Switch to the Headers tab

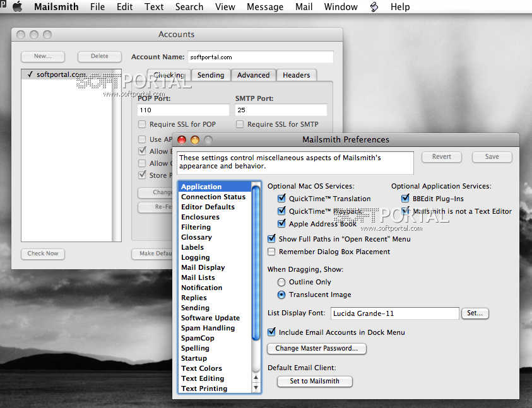(x=297, y=75)
